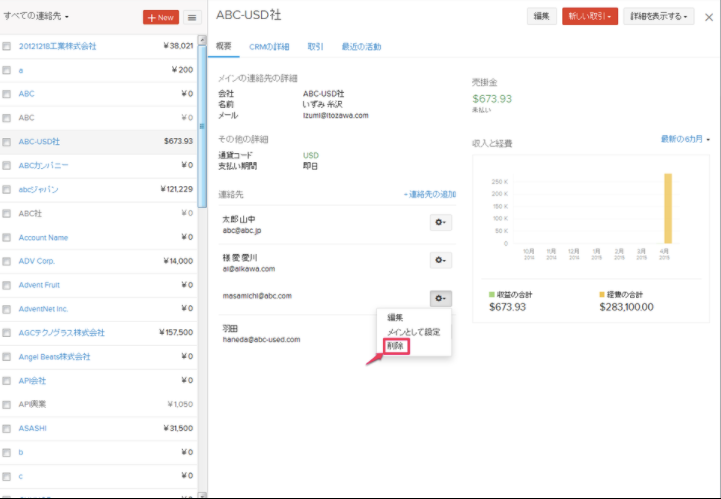Select checkbox next to ABC-USD社

7,142
